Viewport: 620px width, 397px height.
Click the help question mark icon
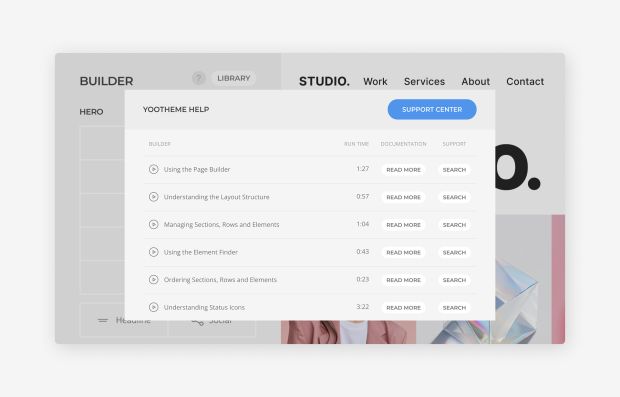point(199,78)
